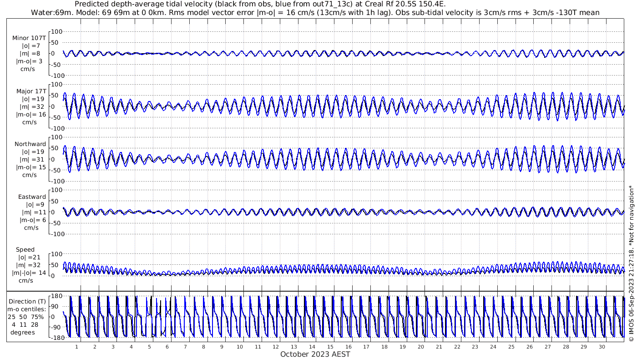The height and width of the screenshot is (364, 637).
Task: Click the 'Major 17T' panel label
Action: click(31, 91)
